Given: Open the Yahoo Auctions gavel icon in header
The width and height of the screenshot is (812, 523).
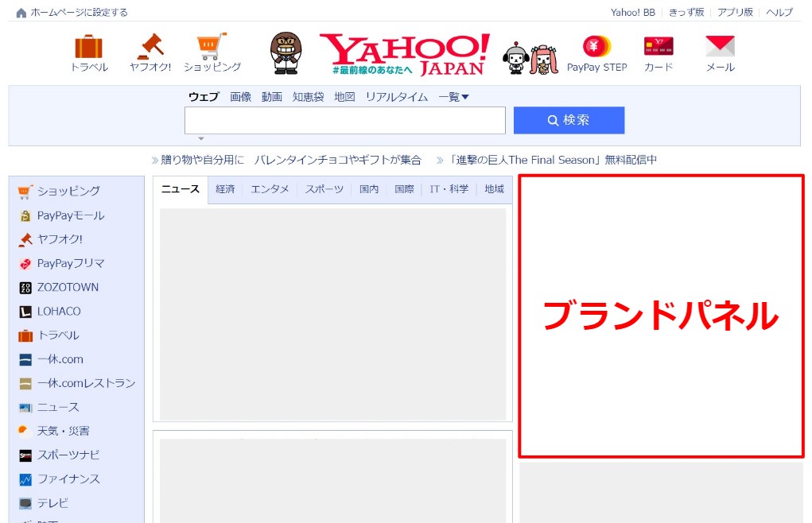Looking at the screenshot, I should (x=150, y=46).
